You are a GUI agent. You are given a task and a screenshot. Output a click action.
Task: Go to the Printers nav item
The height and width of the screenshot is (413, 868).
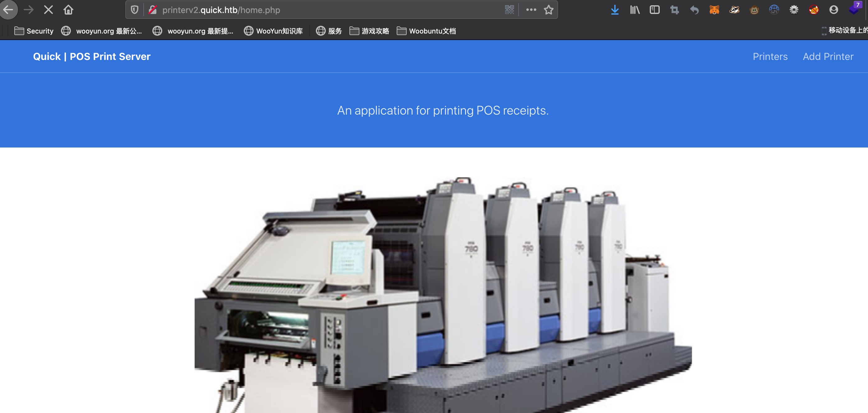tap(770, 56)
